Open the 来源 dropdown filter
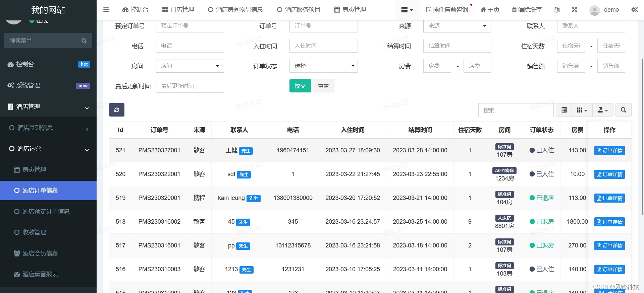The image size is (644, 293). 457,26
